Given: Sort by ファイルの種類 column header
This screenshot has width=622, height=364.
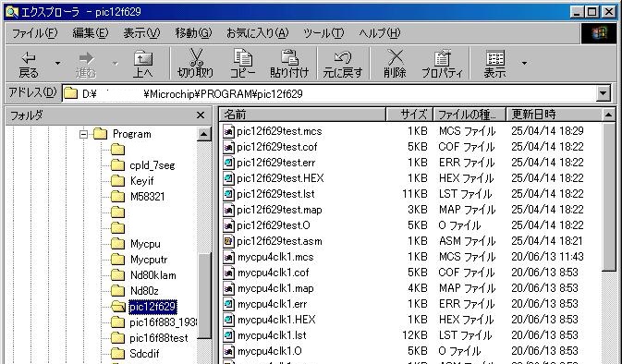Looking at the screenshot, I should 470,115.
